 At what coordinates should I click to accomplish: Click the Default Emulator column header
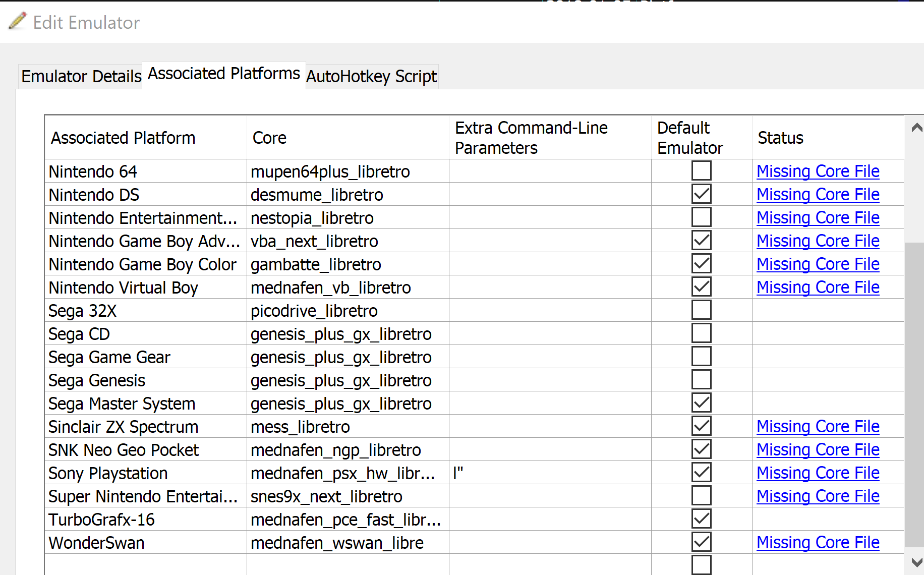(702, 138)
